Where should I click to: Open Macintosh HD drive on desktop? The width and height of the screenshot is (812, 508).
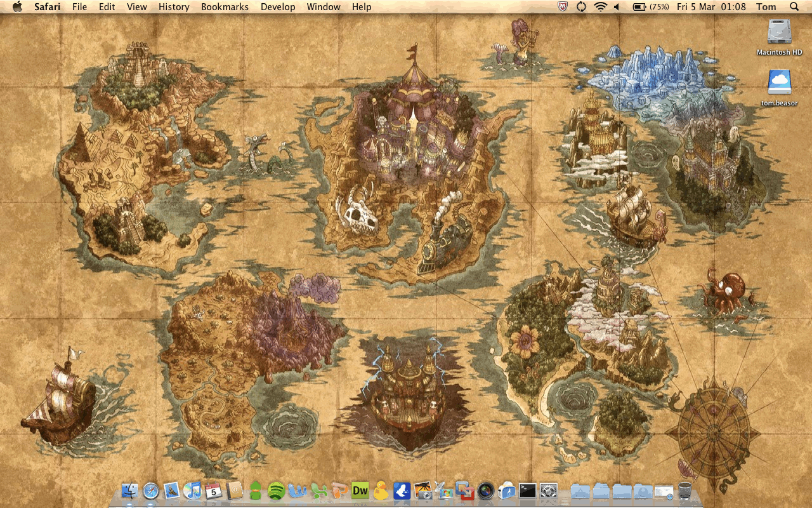pyautogui.click(x=779, y=37)
